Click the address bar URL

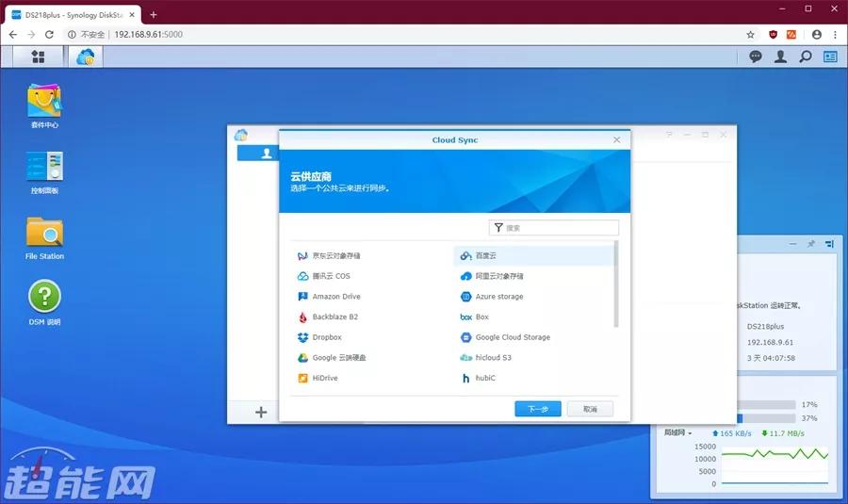click(x=148, y=35)
